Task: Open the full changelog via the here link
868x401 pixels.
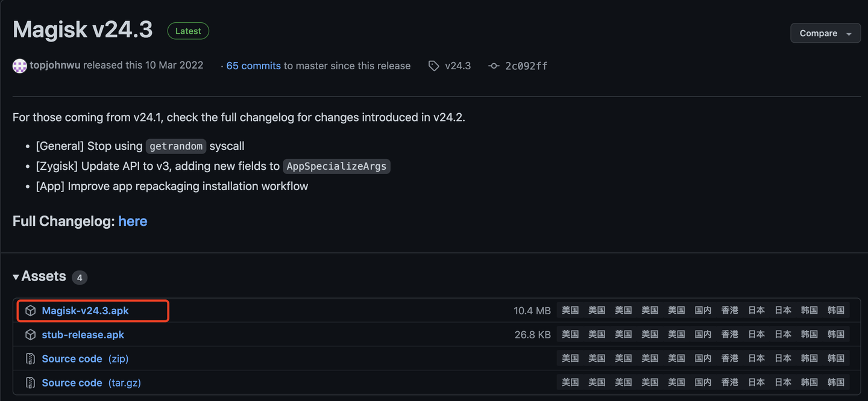Action: pos(133,221)
